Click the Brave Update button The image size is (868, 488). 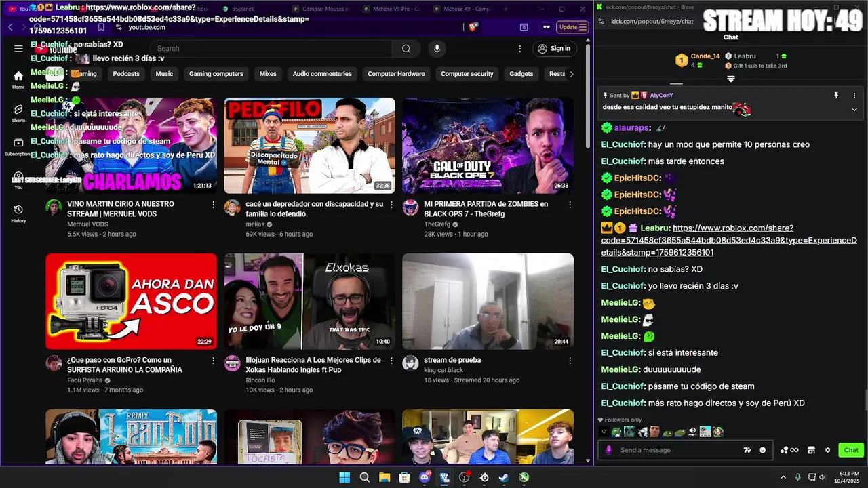(572, 27)
